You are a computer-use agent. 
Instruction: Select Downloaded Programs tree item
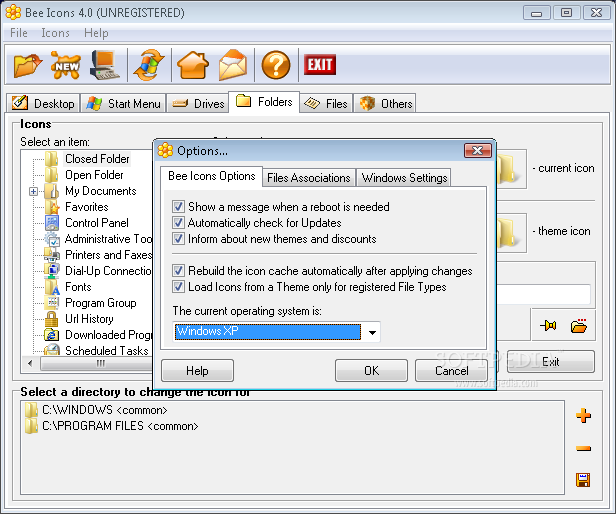[x=108, y=335]
